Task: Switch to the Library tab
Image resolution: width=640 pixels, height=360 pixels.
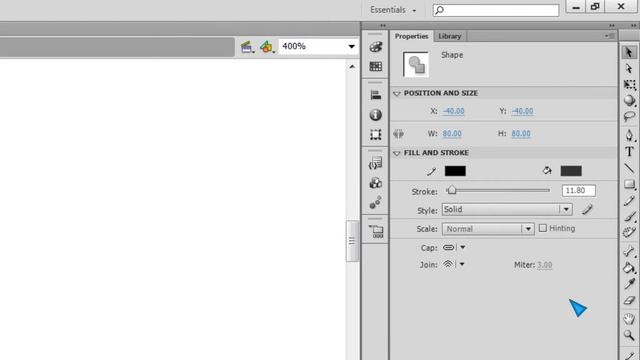Action: coord(449,36)
